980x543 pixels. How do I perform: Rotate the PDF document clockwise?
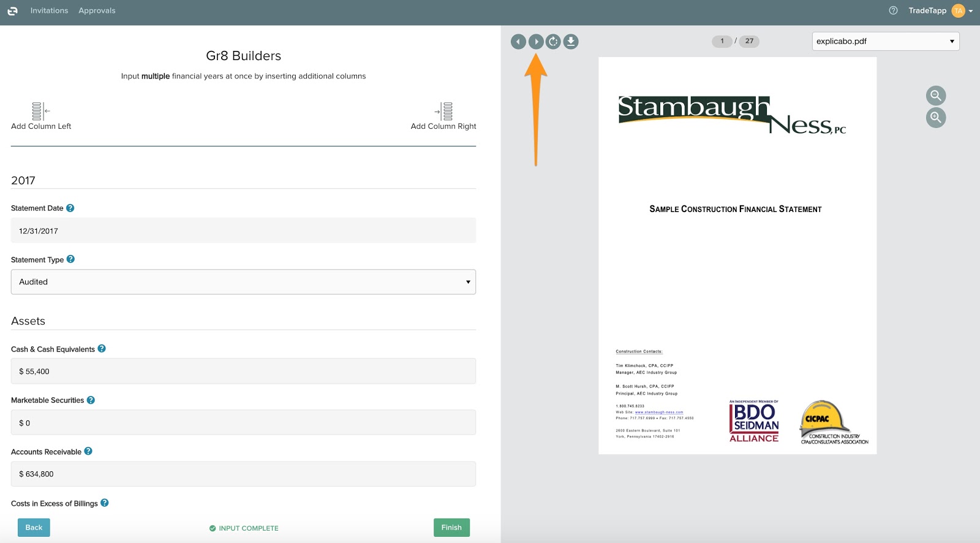(553, 42)
